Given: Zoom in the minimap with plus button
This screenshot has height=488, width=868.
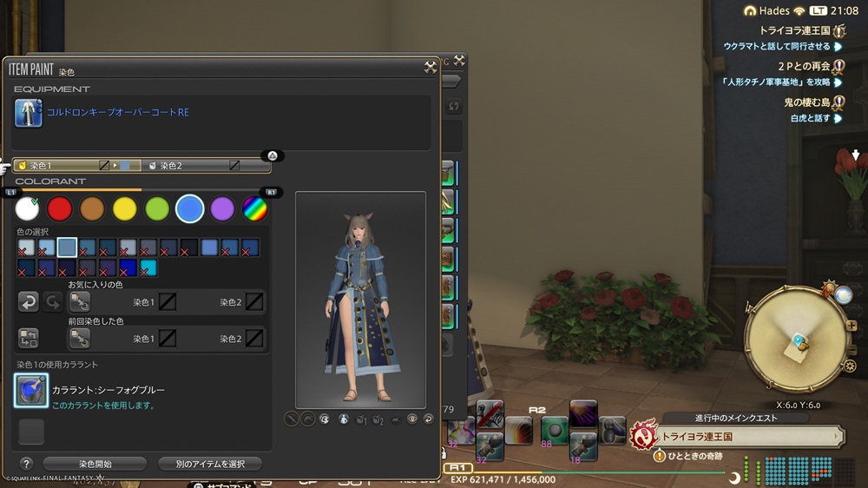Looking at the screenshot, I should (852, 326).
